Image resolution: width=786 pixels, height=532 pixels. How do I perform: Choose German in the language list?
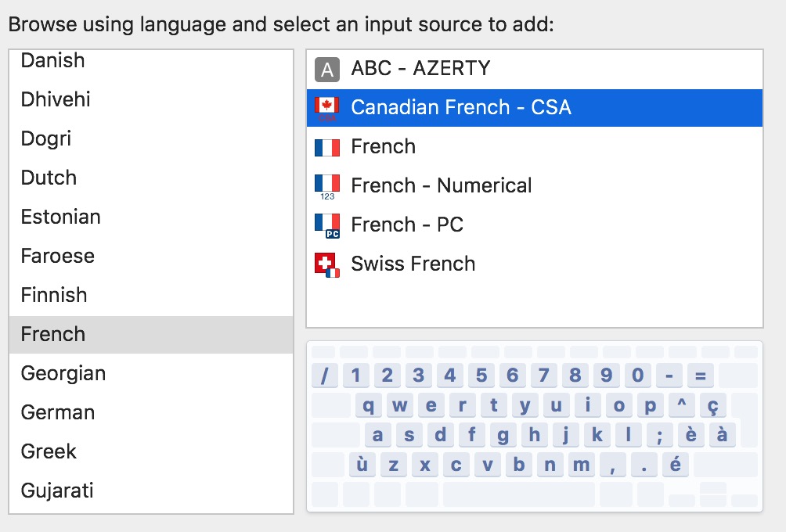(x=58, y=412)
